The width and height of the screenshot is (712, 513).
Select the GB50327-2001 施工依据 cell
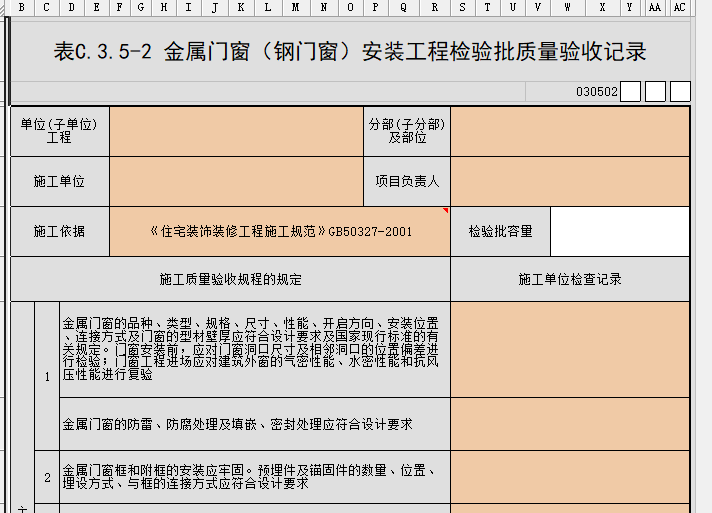point(280,231)
